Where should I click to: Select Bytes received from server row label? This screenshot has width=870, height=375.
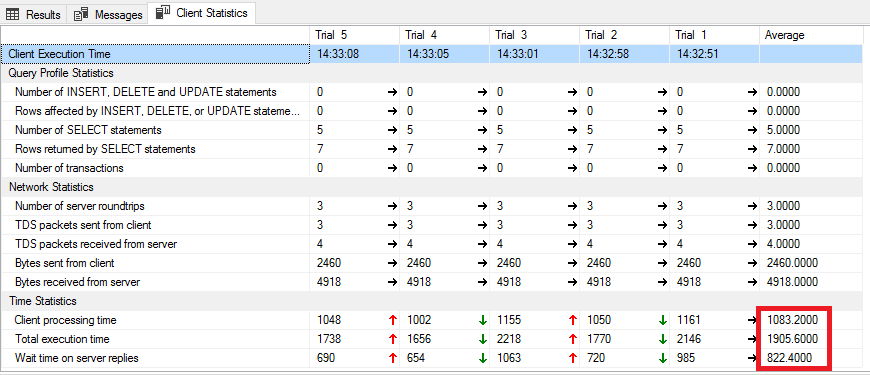pyautogui.click(x=78, y=282)
